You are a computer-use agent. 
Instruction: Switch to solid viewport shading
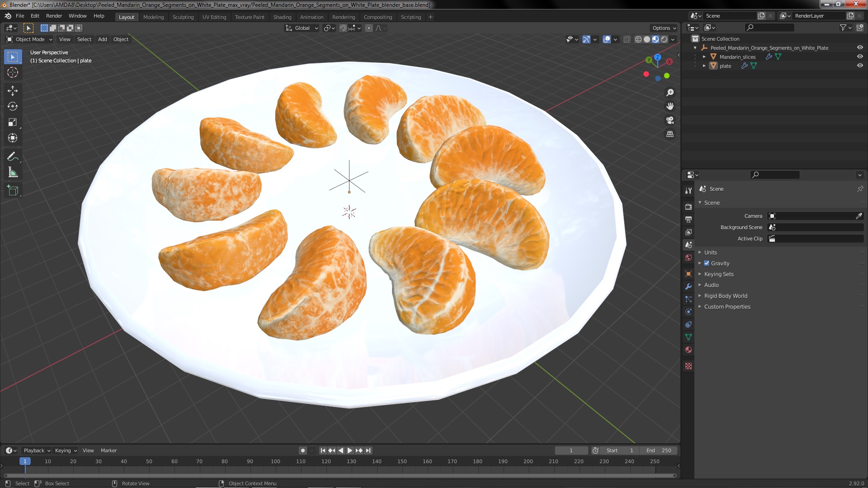click(x=647, y=39)
